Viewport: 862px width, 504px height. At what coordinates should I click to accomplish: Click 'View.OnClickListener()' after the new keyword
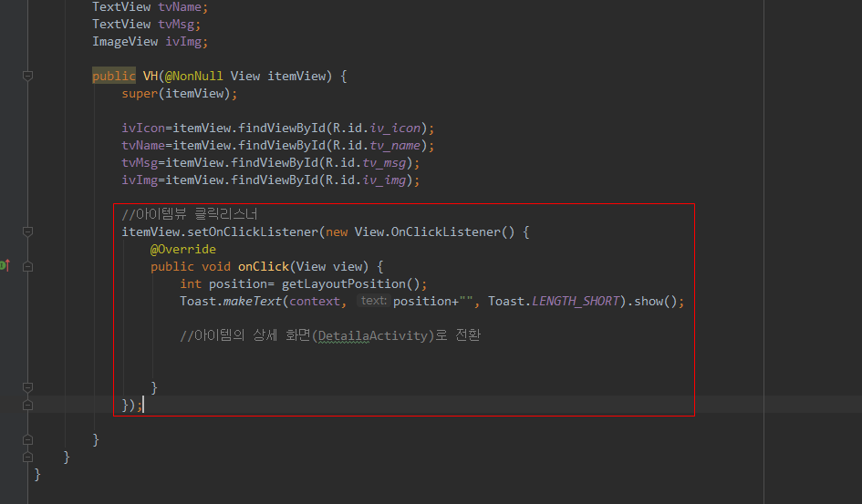(x=435, y=231)
